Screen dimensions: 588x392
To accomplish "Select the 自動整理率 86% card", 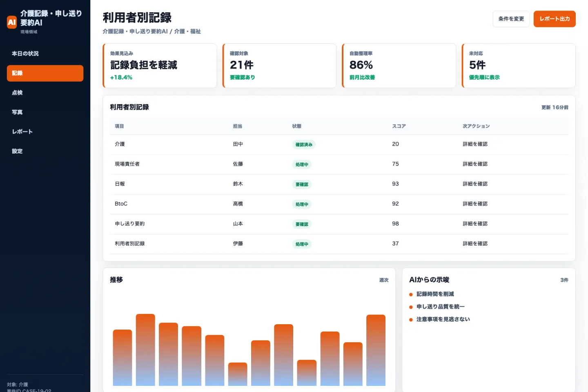I will (x=399, y=65).
